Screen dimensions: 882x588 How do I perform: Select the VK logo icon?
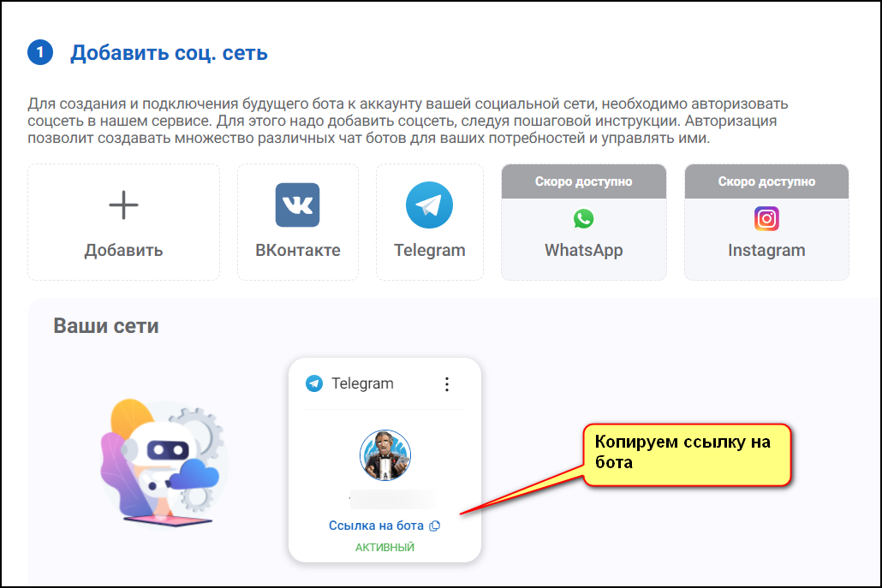pyautogui.click(x=297, y=205)
